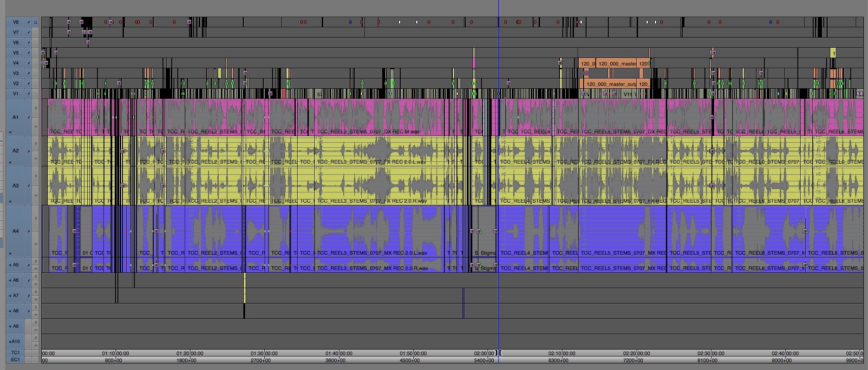Image resolution: width=868 pixels, height=370 pixels.
Task: Mute audio track A10
Action: 36,345
